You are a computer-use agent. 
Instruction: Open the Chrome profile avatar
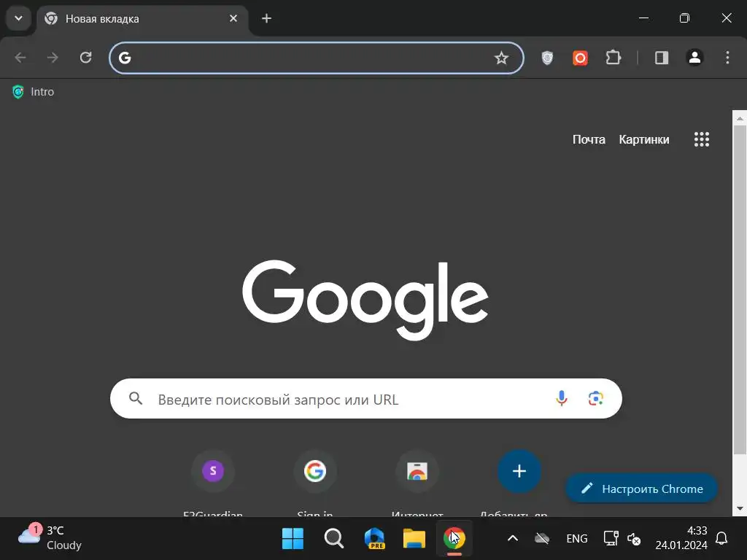694,58
